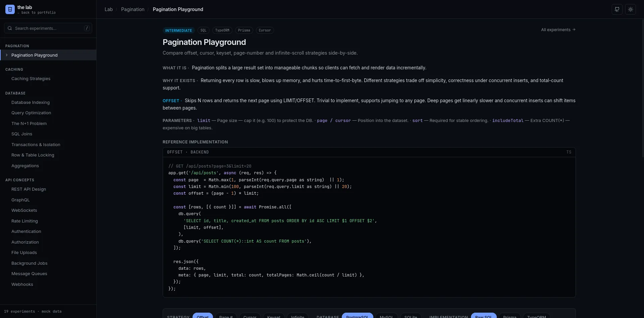Select Keyset strategy pill
The width and height of the screenshot is (644, 318).
click(x=274, y=316)
